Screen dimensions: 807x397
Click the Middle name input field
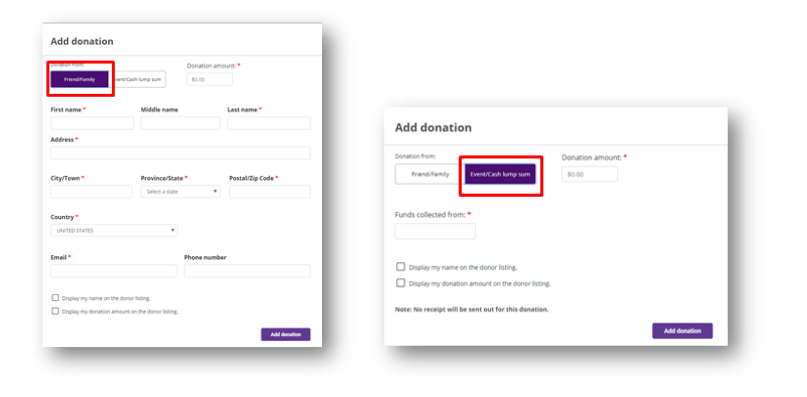point(181,123)
